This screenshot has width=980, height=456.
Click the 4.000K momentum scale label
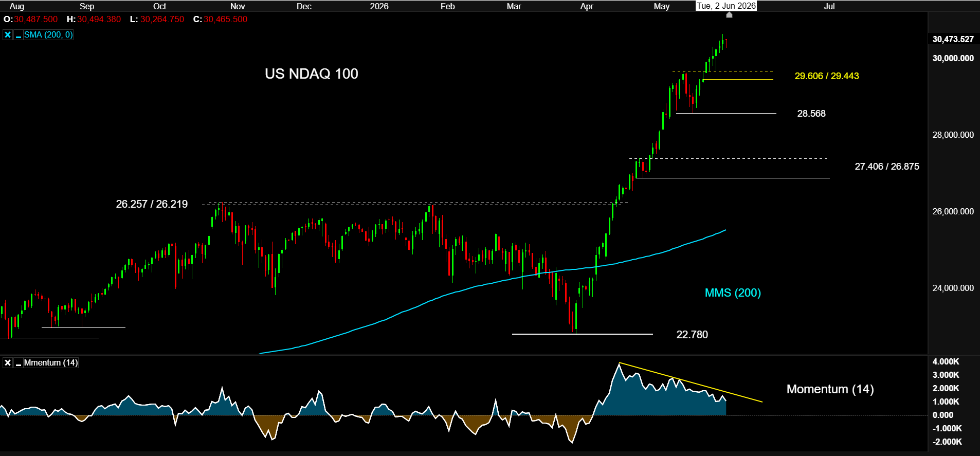tap(946, 361)
